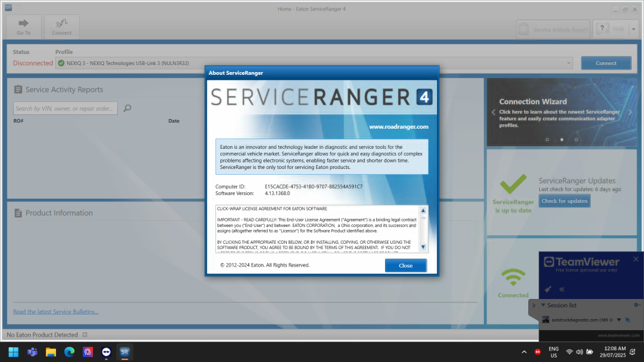Select the first banner carousel dot
This screenshot has height=362, width=644.
point(547,140)
